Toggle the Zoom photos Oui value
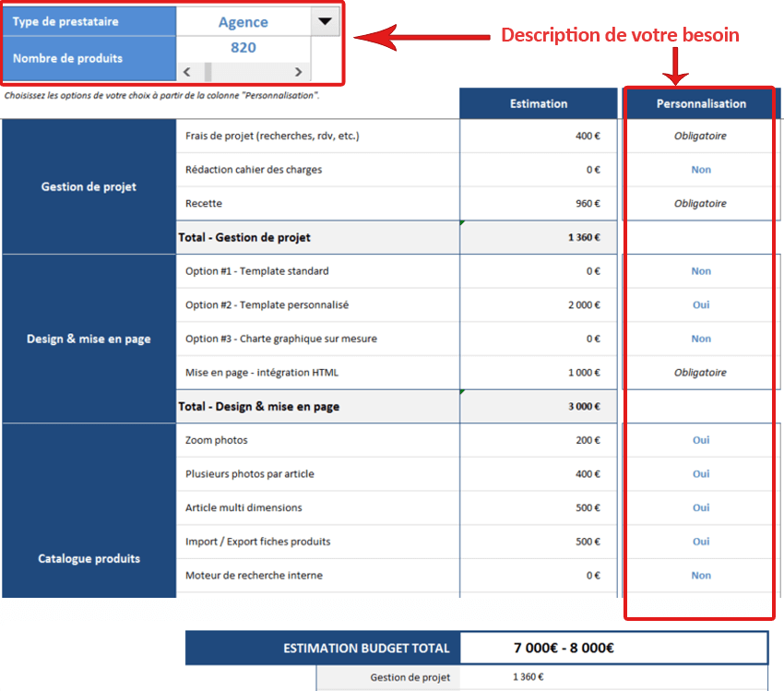This screenshot has width=784, height=691. pyautogui.click(x=701, y=440)
